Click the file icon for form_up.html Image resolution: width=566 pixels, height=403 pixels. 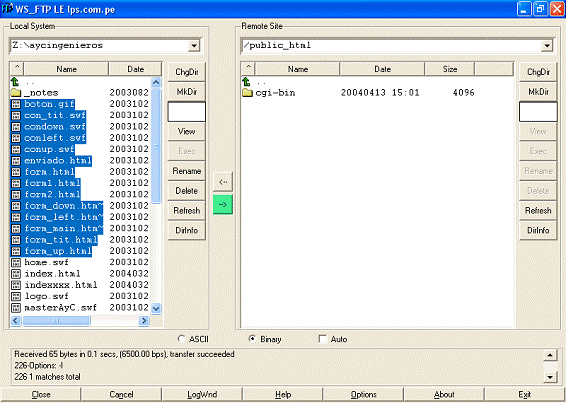16,251
